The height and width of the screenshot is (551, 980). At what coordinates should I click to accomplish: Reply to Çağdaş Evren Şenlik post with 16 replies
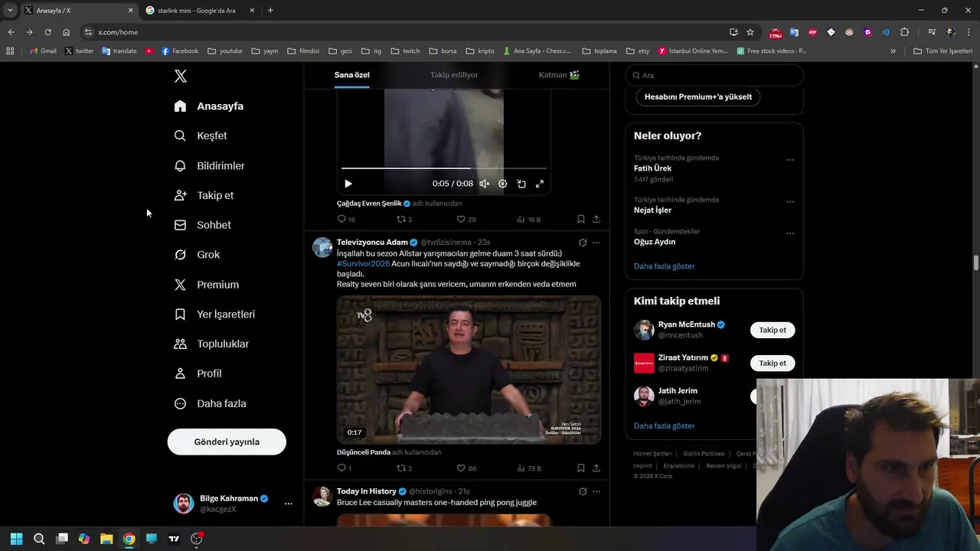tap(346, 219)
